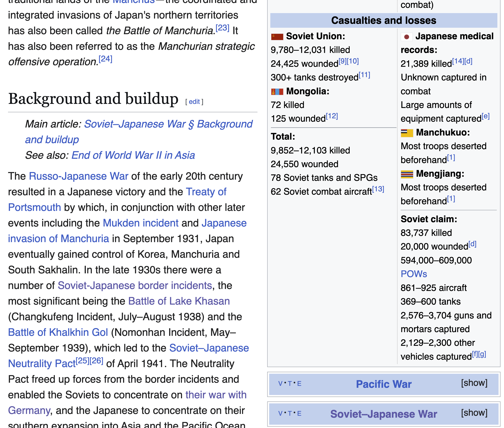Click the 'Total:' label in infobox
This screenshot has width=504, height=428.
(283, 137)
